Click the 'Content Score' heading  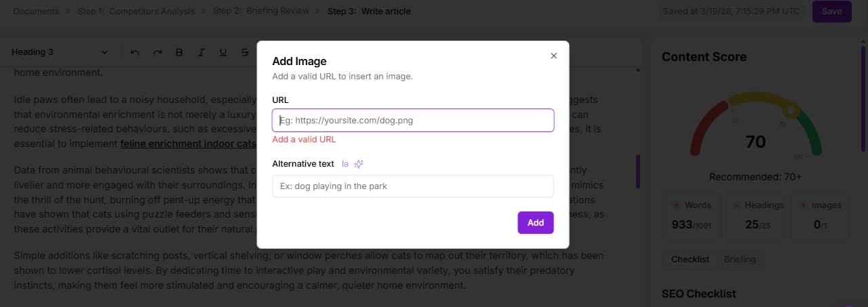coord(704,57)
